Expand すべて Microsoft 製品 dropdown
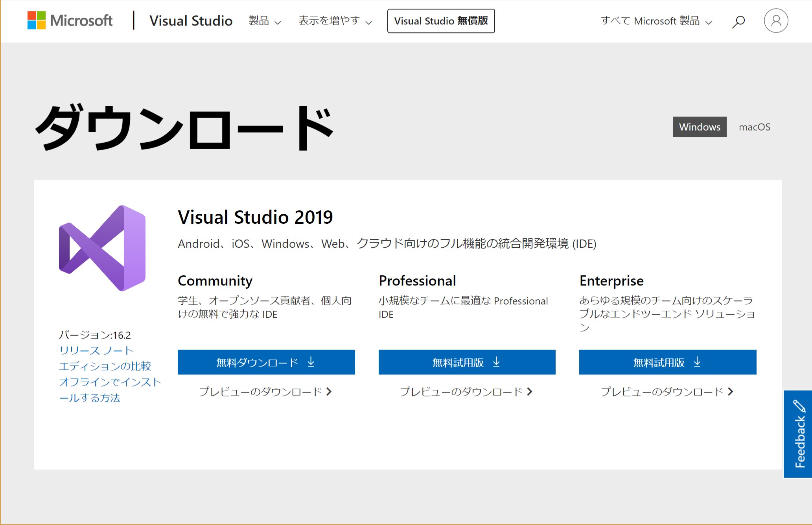 [x=656, y=21]
